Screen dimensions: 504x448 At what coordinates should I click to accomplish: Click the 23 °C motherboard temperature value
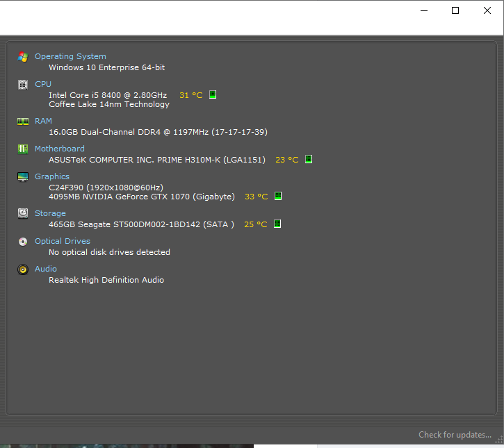(x=287, y=160)
